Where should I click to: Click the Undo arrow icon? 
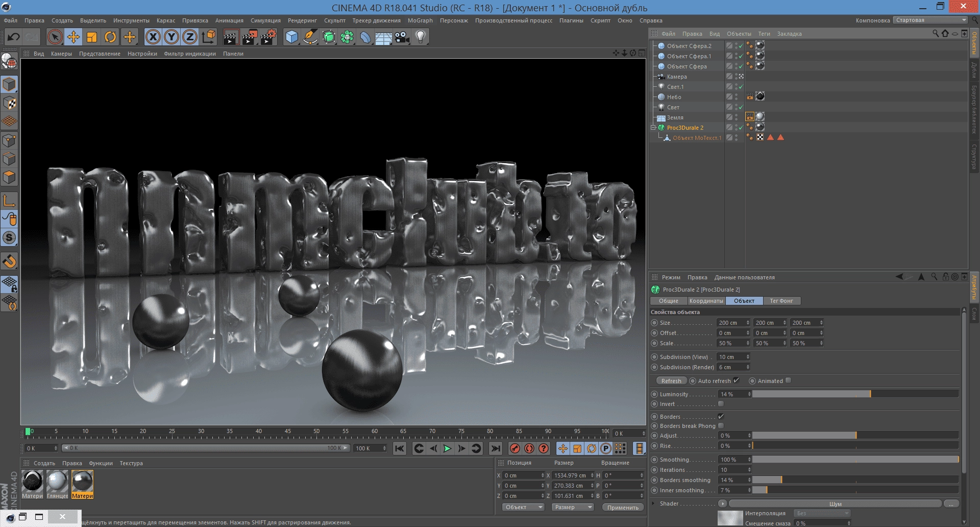click(14, 37)
